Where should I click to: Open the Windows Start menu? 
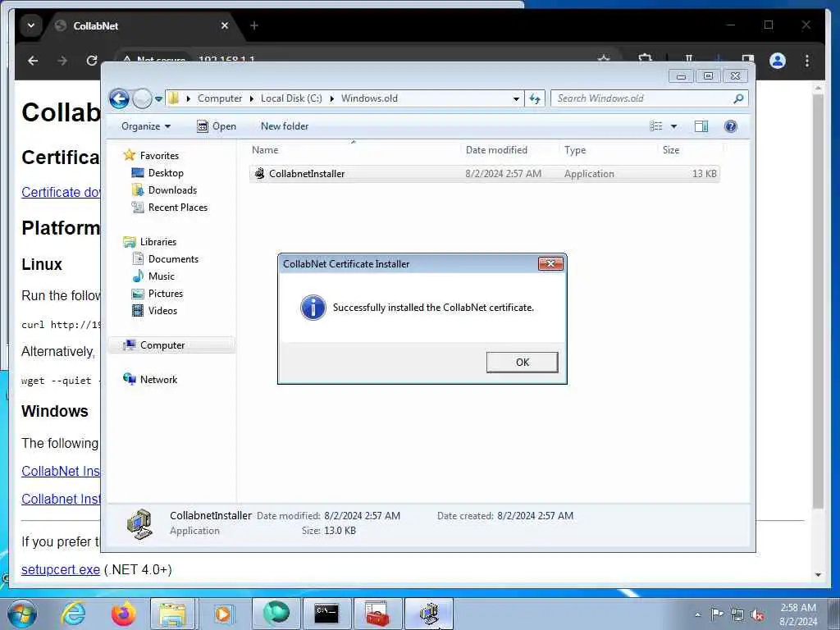[x=21, y=614]
